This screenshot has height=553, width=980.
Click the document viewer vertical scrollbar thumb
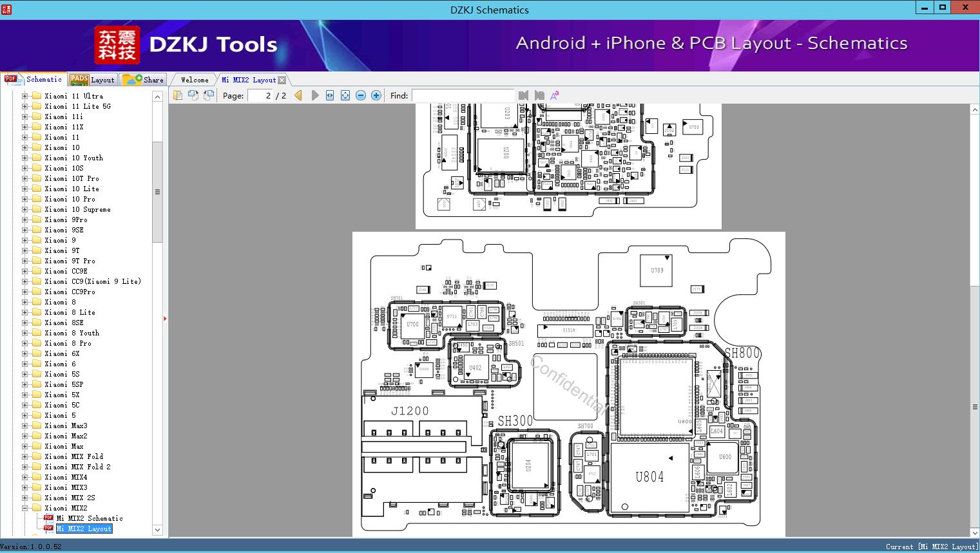[975, 407]
